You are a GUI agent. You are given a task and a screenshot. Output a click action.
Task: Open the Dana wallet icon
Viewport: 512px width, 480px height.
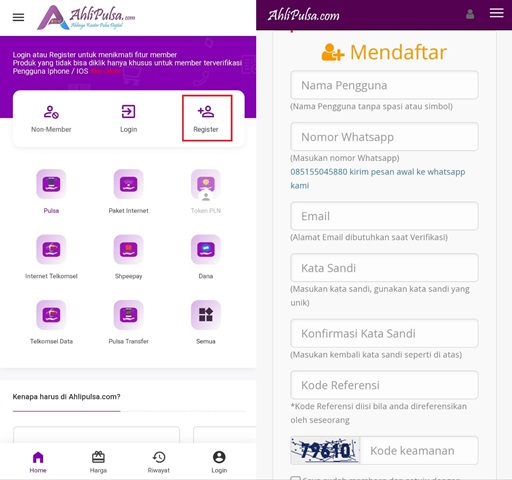click(x=206, y=249)
